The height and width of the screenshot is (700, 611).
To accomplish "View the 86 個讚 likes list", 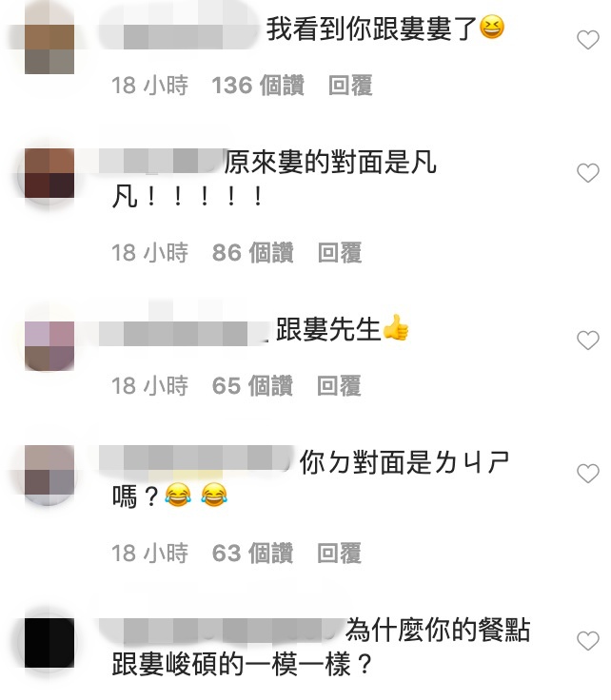I will [253, 253].
